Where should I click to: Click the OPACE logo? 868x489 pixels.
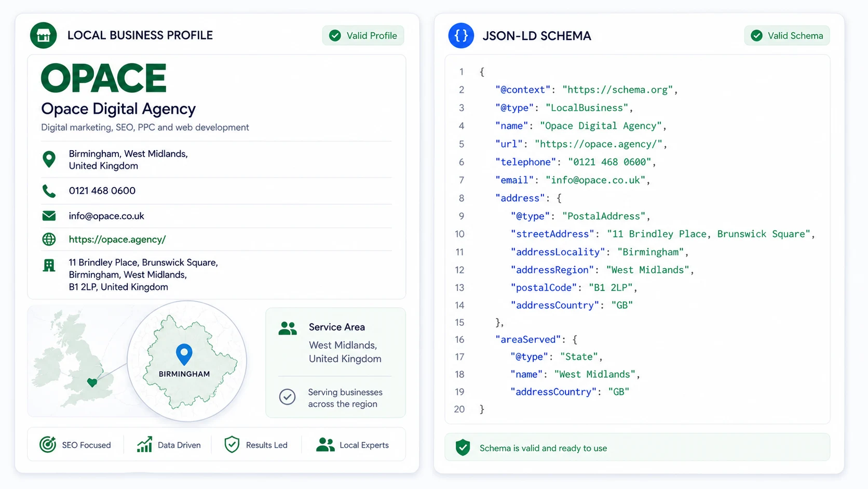point(104,78)
